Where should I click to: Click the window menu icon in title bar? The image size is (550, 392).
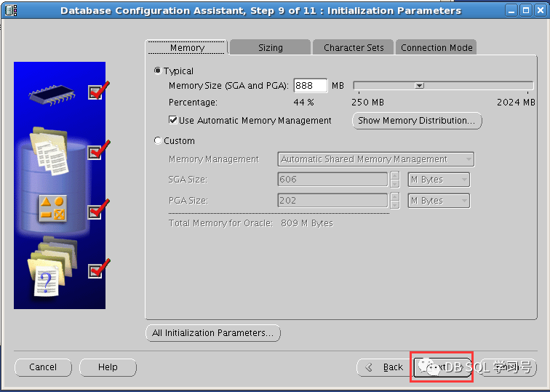pos(11,10)
